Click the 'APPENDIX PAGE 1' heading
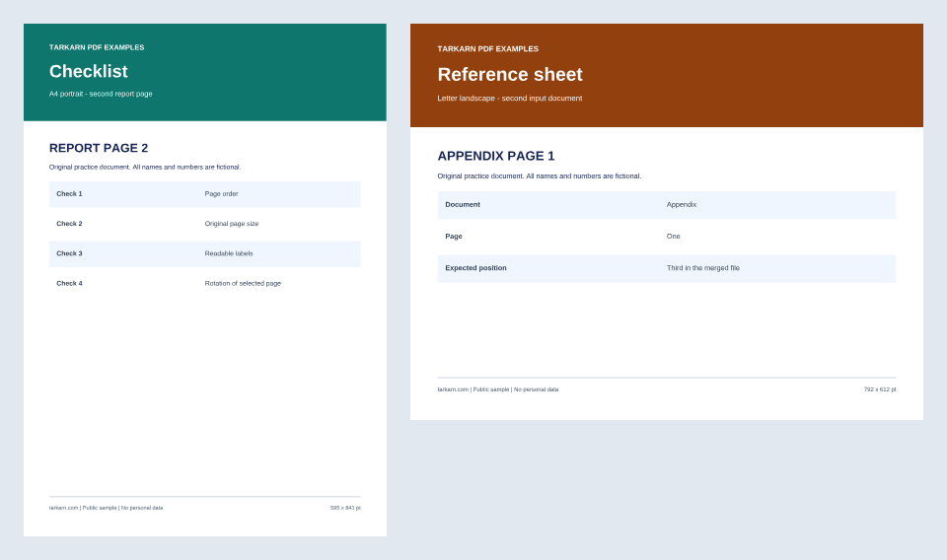This screenshot has height=560, width=947. coord(496,156)
